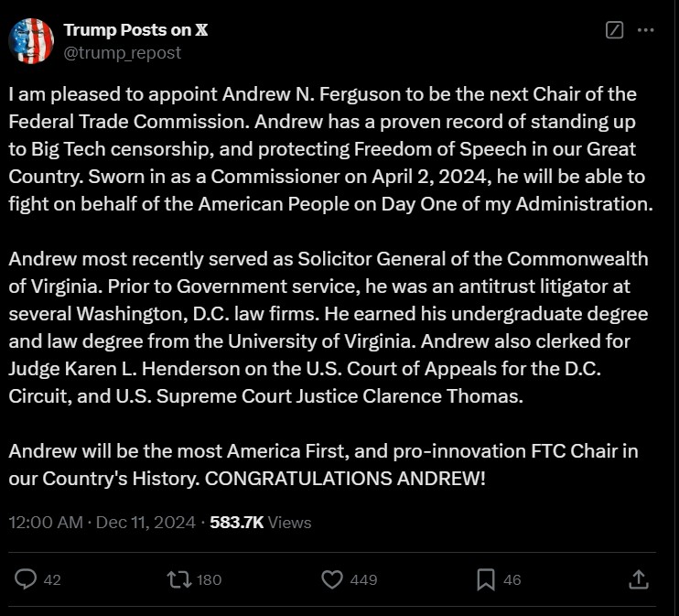
Task: Click the like count 449
Action: coord(363,579)
